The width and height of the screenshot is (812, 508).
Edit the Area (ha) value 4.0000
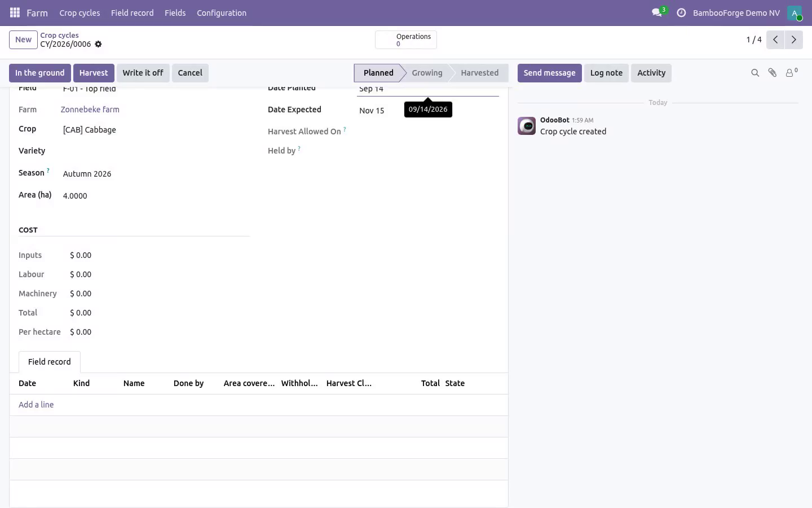155,196
